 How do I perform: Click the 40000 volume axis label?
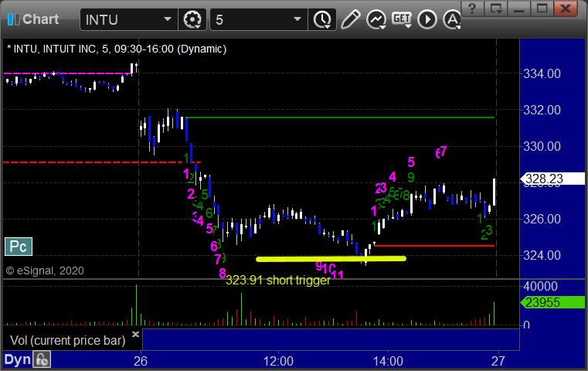click(x=540, y=286)
